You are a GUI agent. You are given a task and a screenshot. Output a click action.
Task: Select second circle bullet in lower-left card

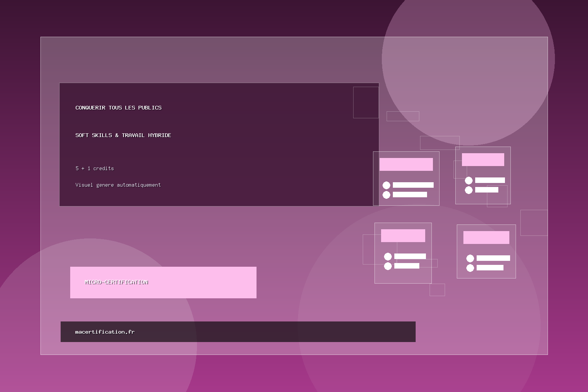pyautogui.click(x=388, y=266)
